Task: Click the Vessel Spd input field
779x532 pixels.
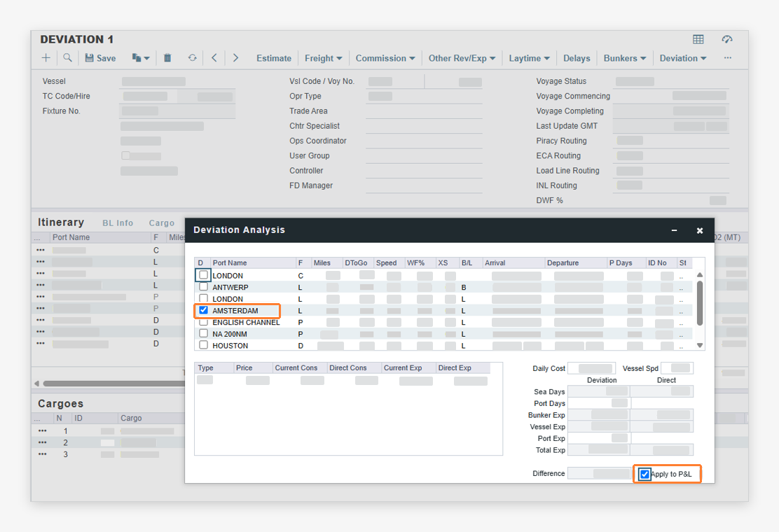Action: [677, 368]
